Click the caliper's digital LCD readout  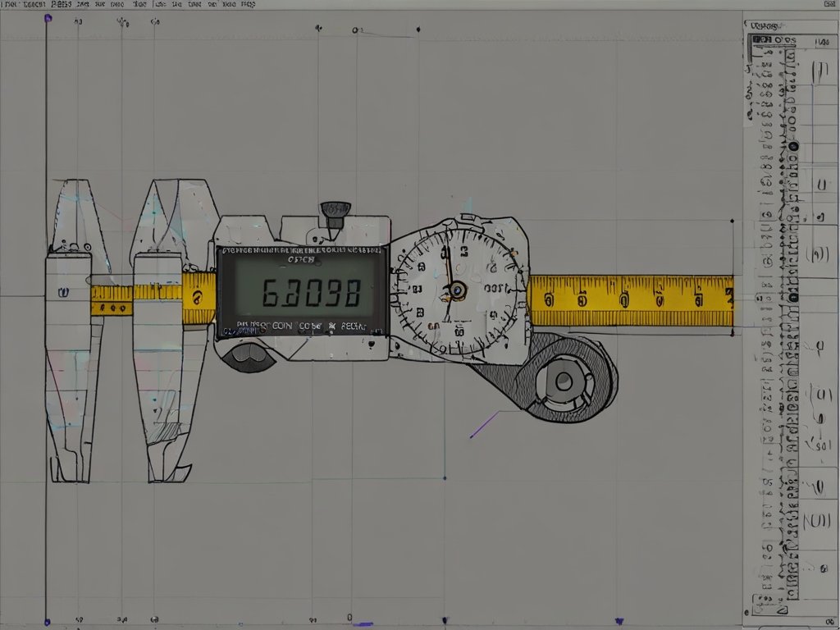304,285
